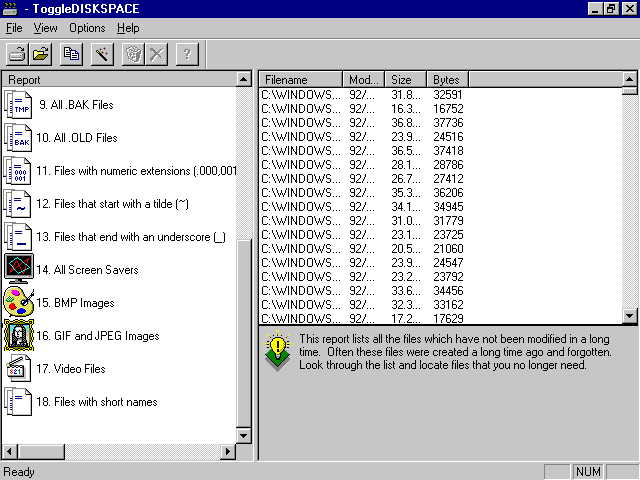Click the magic wand wizard icon
Viewport: 640px width, 480px height.
pos(101,54)
